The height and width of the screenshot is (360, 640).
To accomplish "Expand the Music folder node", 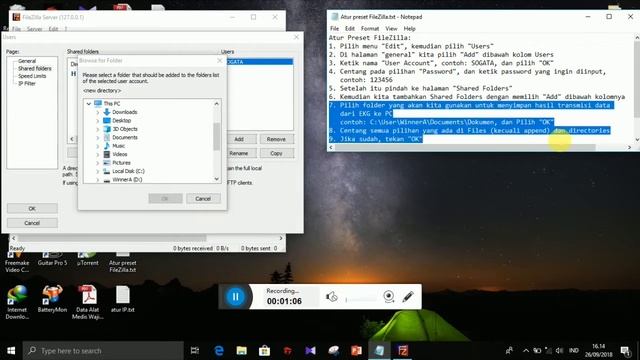I will pyautogui.click(x=97, y=146).
